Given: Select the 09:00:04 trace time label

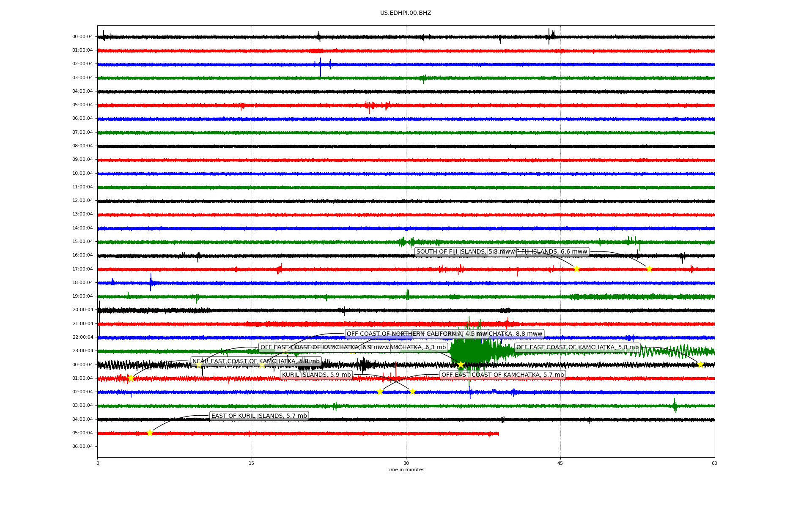Looking at the screenshot, I should 82,160.
